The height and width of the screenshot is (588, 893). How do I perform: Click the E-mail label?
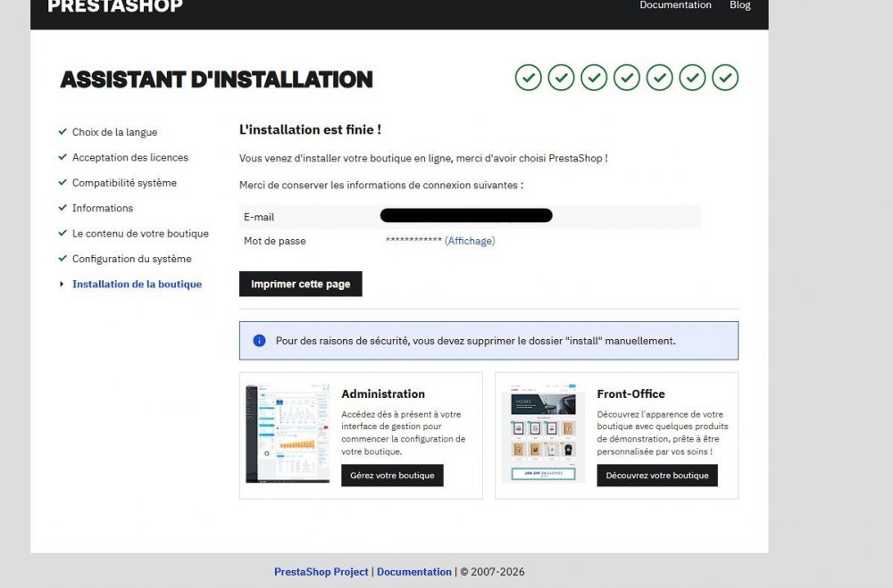pyautogui.click(x=259, y=217)
